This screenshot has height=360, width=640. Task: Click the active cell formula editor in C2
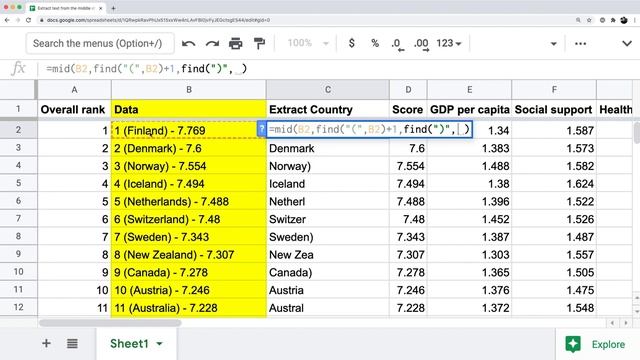tap(369, 129)
